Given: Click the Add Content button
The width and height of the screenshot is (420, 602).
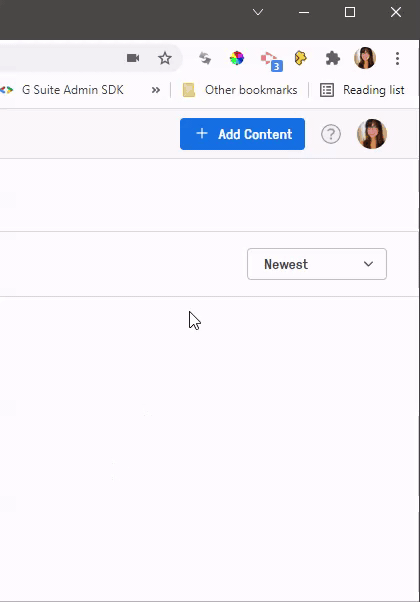Looking at the screenshot, I should (242, 134).
